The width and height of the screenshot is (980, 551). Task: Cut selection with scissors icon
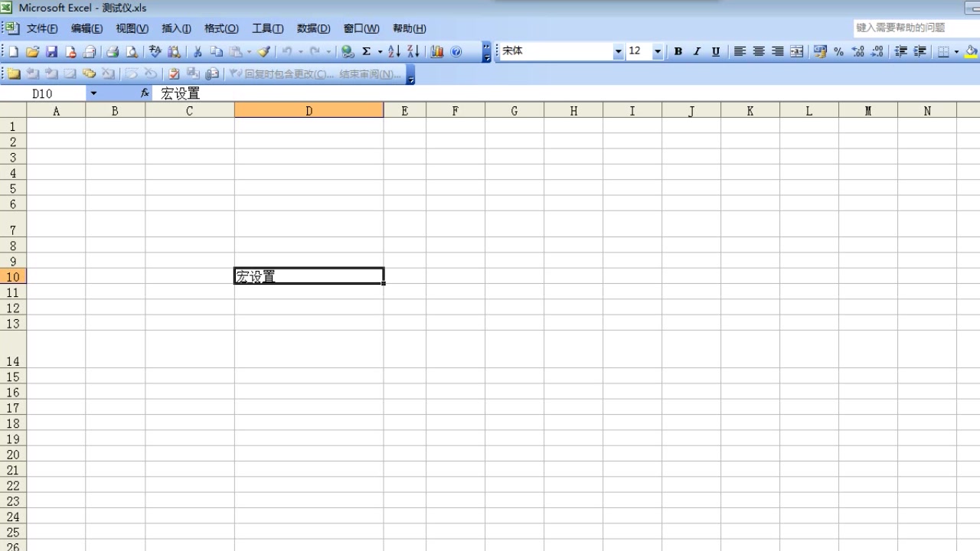tap(198, 52)
